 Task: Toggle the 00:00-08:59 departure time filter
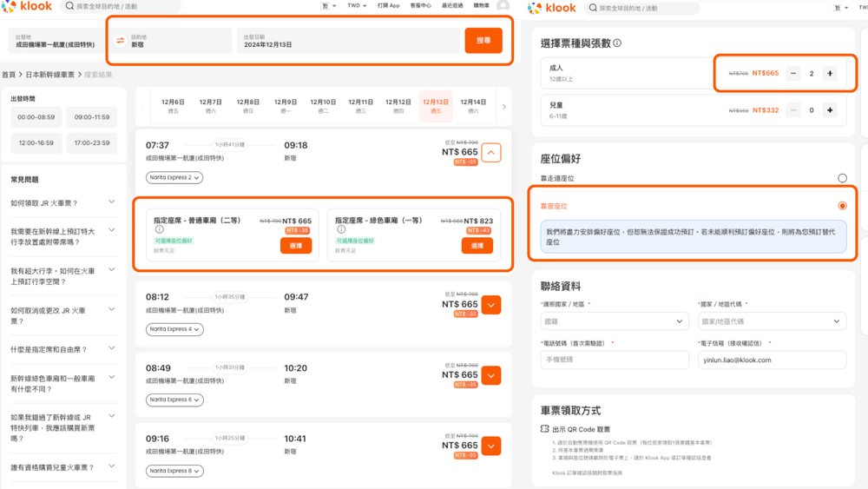click(36, 117)
